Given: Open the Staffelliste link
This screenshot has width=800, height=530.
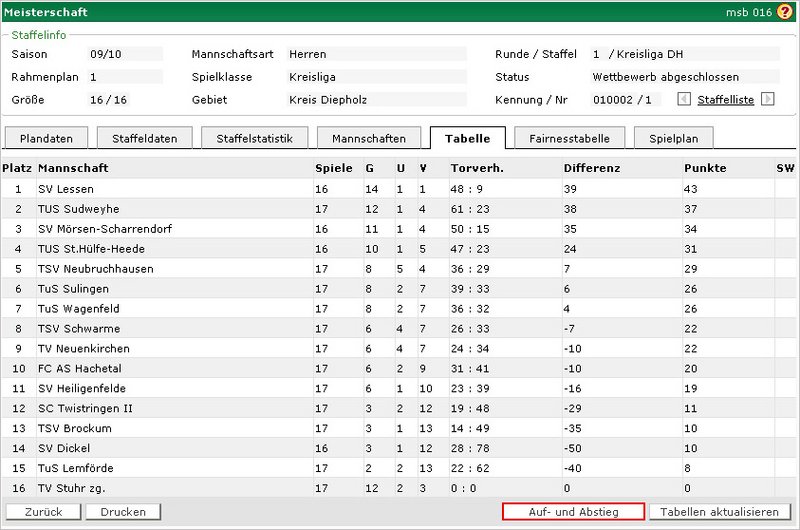Looking at the screenshot, I should tap(725, 100).
